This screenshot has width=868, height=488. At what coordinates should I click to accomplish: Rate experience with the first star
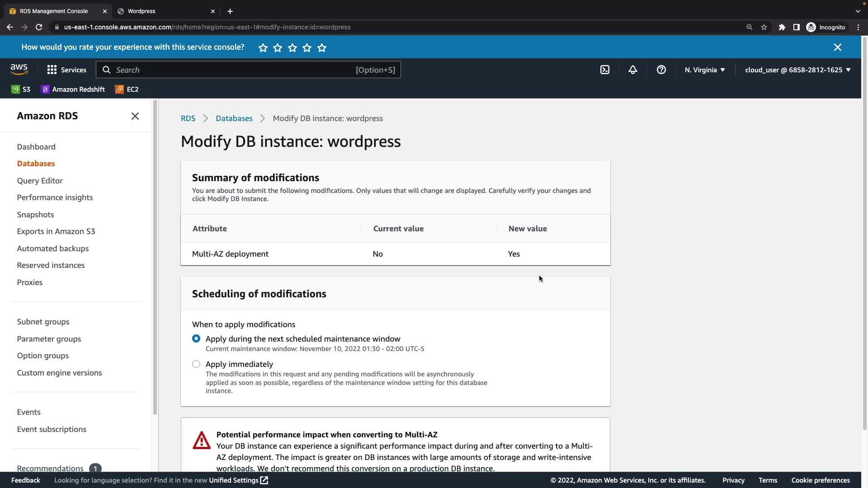263,47
